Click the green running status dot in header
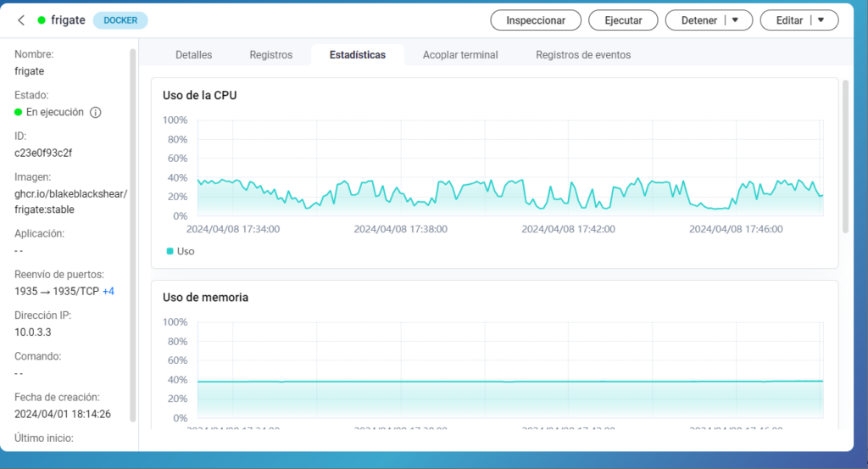 (42, 20)
